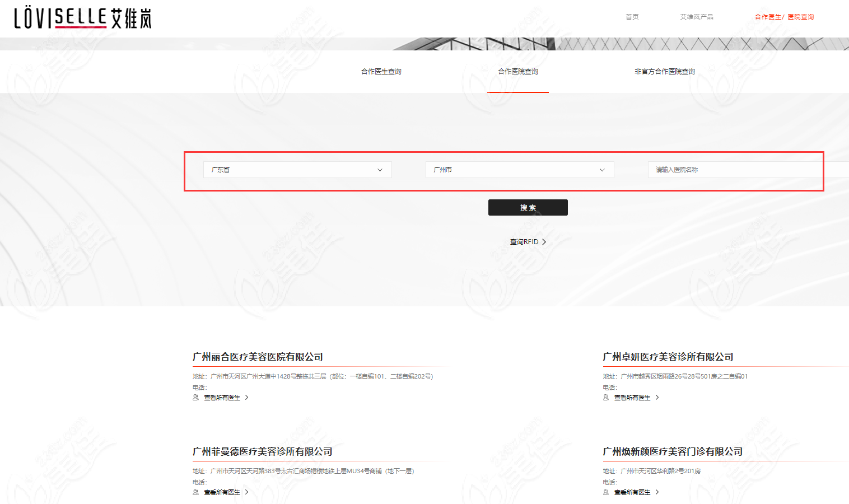Click arrow after 查看所有医生 for 广州焕新颜
The image size is (849, 504).
point(657,492)
